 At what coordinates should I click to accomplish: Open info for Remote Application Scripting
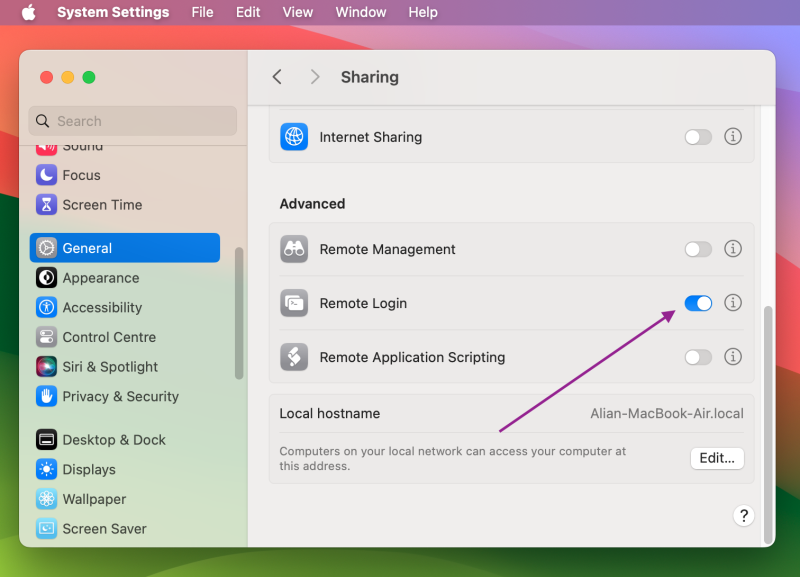[733, 357]
